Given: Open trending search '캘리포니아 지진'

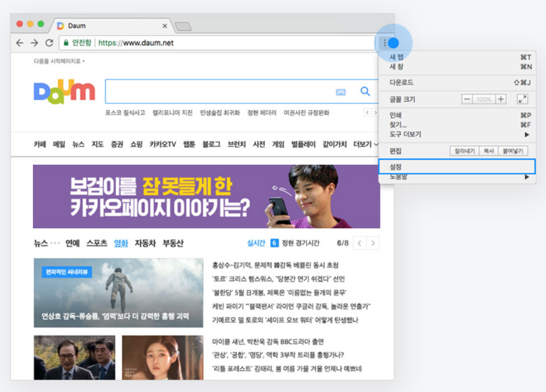Looking at the screenshot, I should [x=172, y=112].
